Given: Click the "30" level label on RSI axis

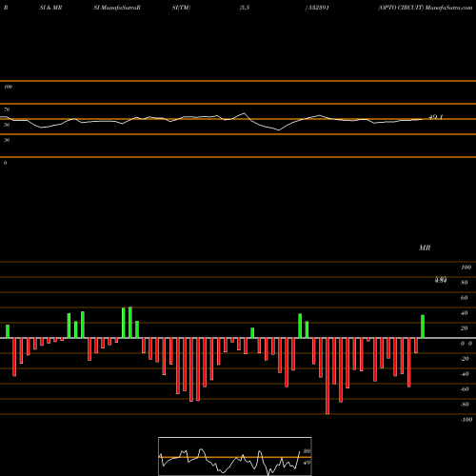Looking at the screenshot, I should coord(7,140).
